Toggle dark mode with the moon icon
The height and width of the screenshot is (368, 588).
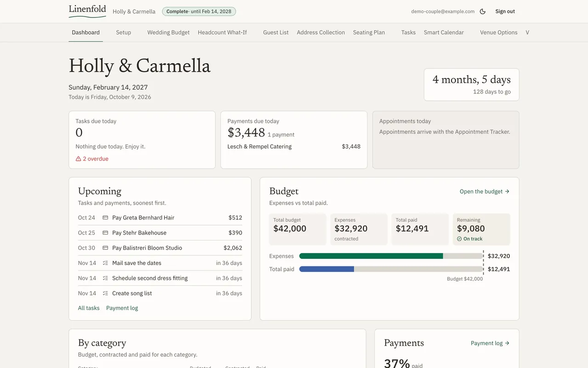tap(482, 11)
